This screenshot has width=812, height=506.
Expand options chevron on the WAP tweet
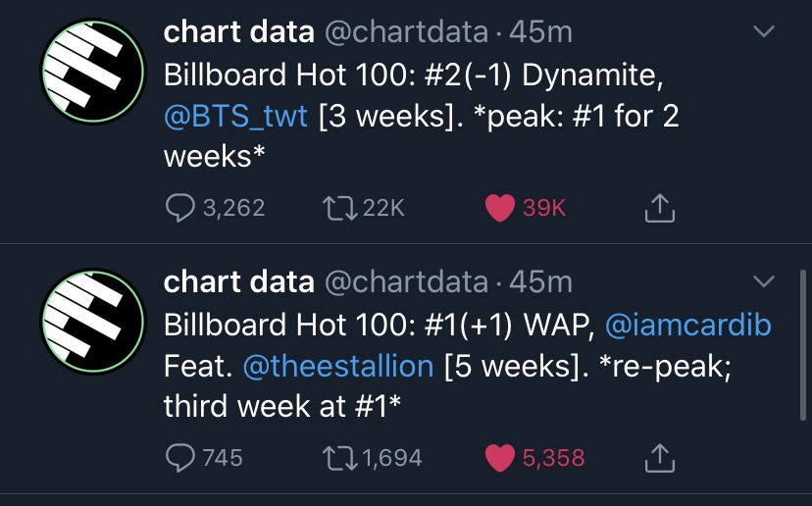click(763, 281)
